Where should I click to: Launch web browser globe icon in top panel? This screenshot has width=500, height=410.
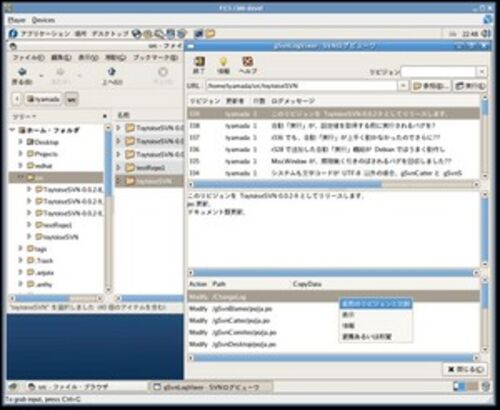(137, 33)
